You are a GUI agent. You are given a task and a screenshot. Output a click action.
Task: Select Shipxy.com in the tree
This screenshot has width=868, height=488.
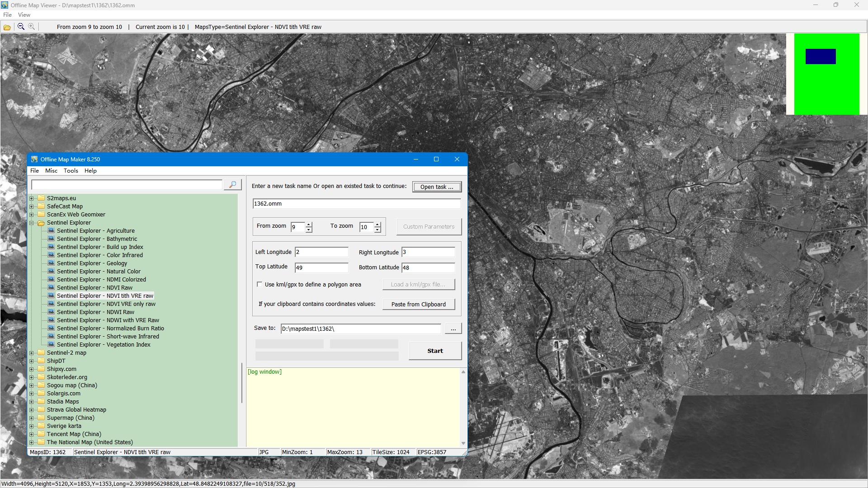point(61,369)
